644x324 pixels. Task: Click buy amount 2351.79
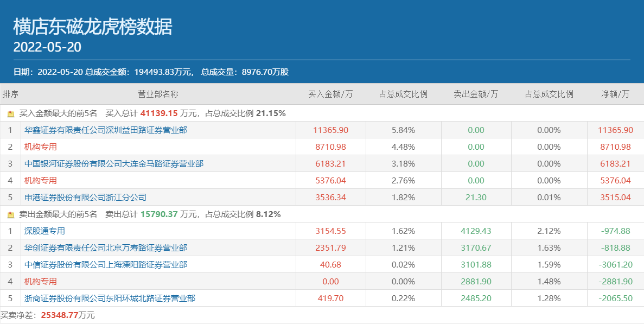point(330,248)
